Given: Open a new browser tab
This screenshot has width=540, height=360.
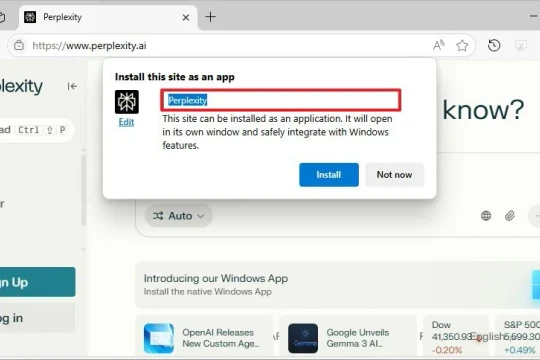Looking at the screenshot, I should (x=210, y=17).
